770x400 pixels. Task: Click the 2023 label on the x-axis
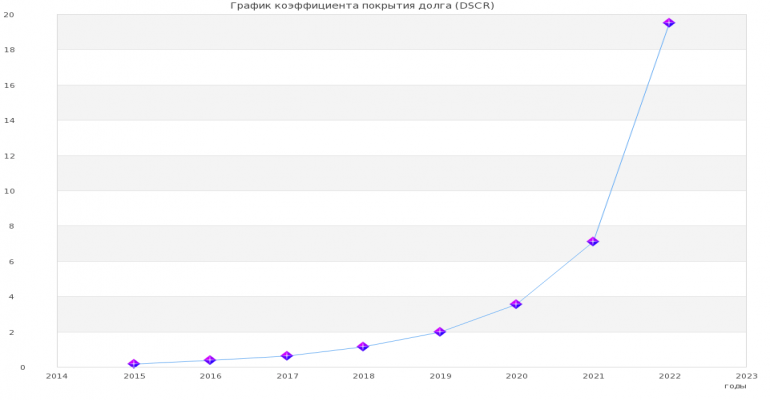(x=746, y=376)
